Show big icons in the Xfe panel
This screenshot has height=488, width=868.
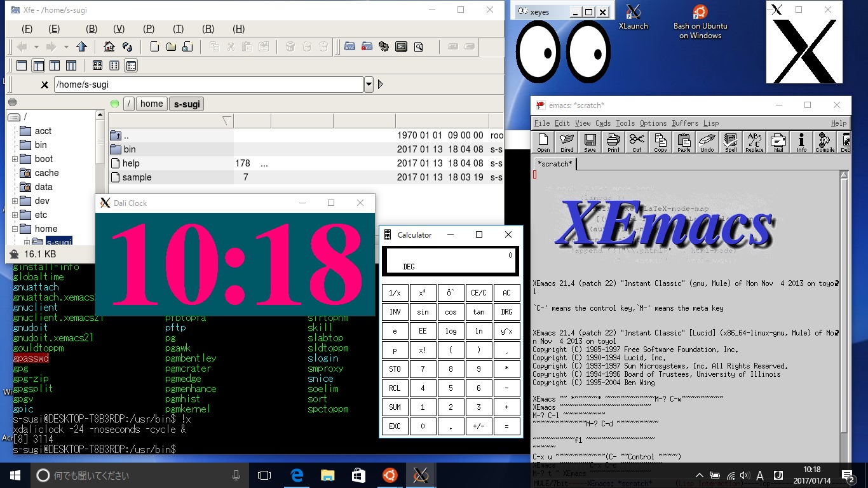pyautogui.click(x=98, y=65)
